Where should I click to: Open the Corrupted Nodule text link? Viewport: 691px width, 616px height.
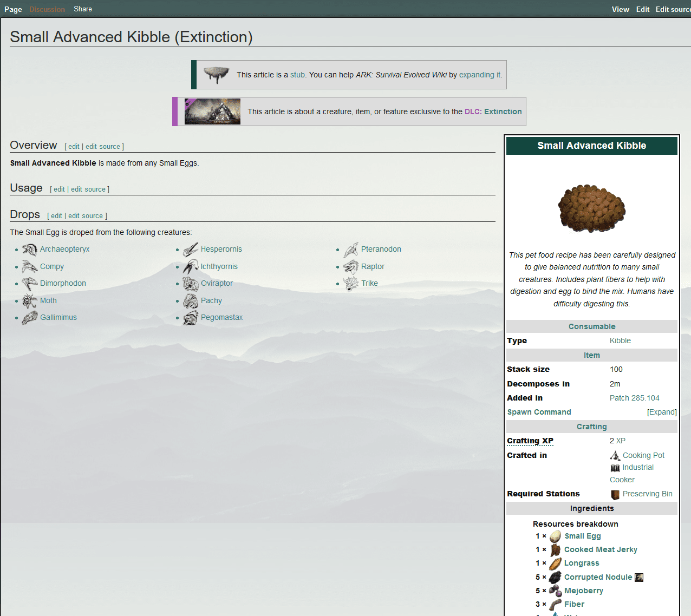coord(598,578)
